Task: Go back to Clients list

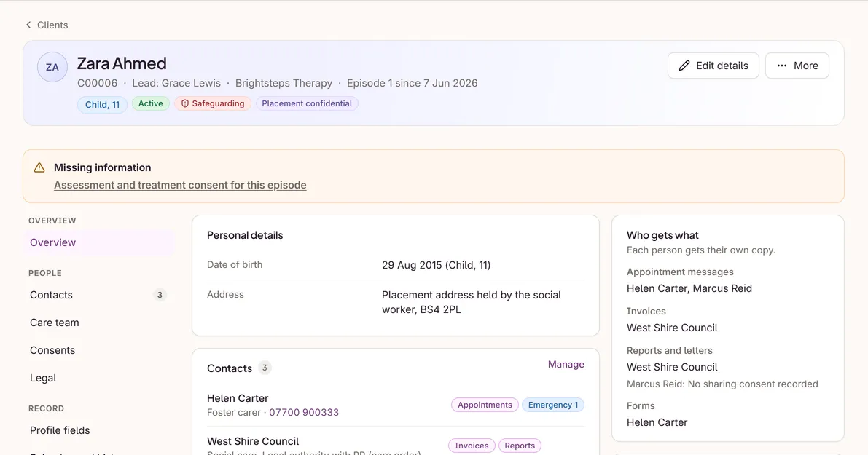Action: [x=47, y=25]
